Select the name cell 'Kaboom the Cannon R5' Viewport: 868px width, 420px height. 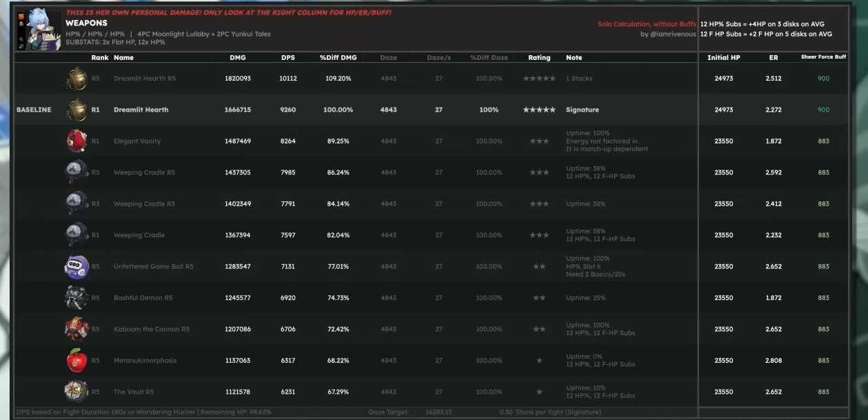click(152, 330)
